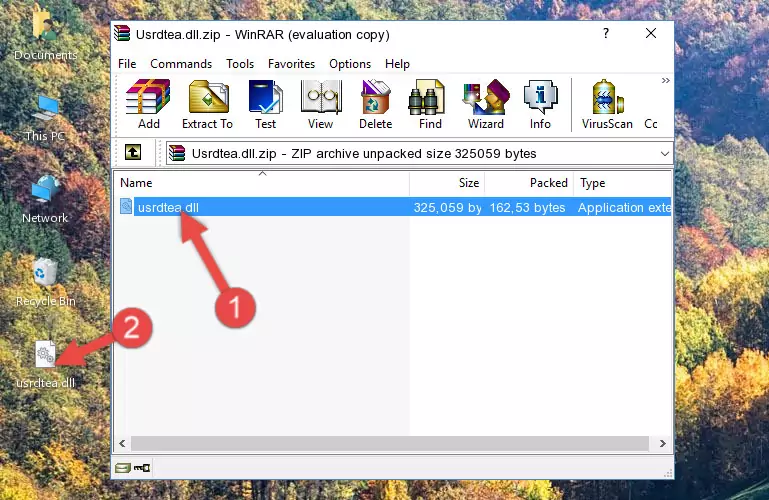Open the Tools menu
Image resolution: width=769 pixels, height=500 pixels.
click(240, 64)
